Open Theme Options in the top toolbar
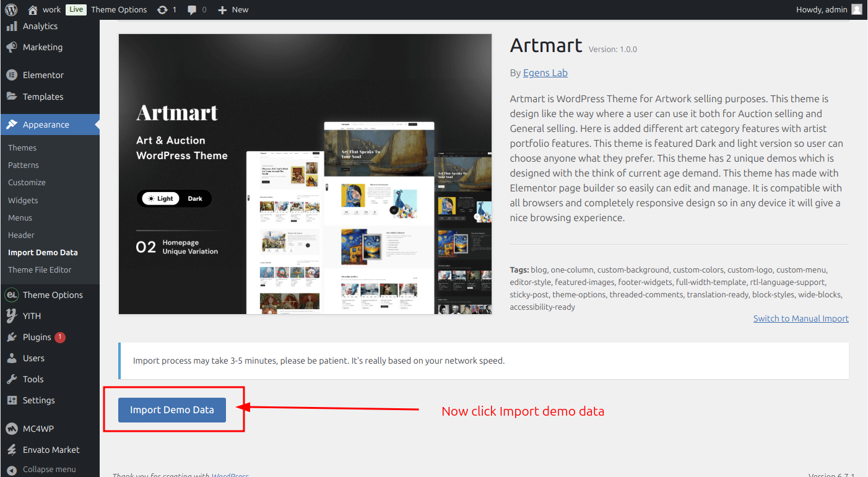Screen dimensions: 868x477 [x=119, y=9]
